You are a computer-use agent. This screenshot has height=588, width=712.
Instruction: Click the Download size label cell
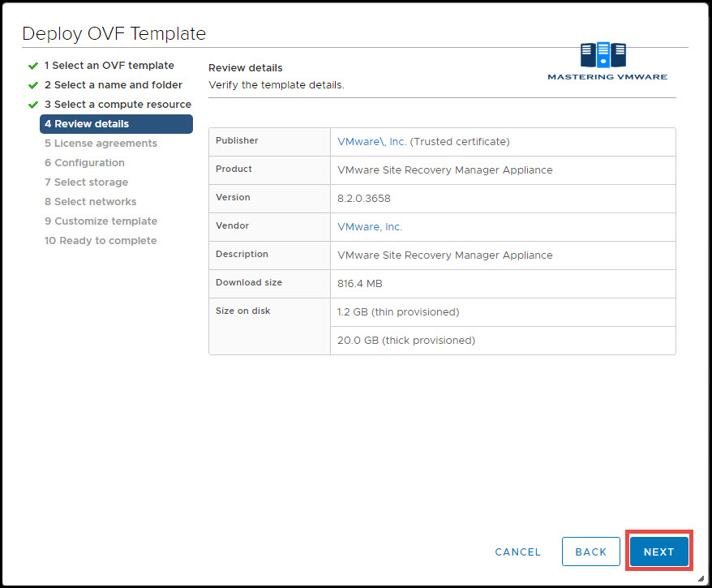[x=270, y=284]
